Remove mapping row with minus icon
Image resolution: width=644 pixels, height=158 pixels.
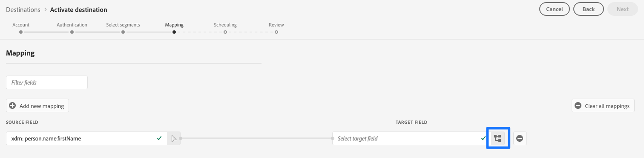pyautogui.click(x=520, y=138)
